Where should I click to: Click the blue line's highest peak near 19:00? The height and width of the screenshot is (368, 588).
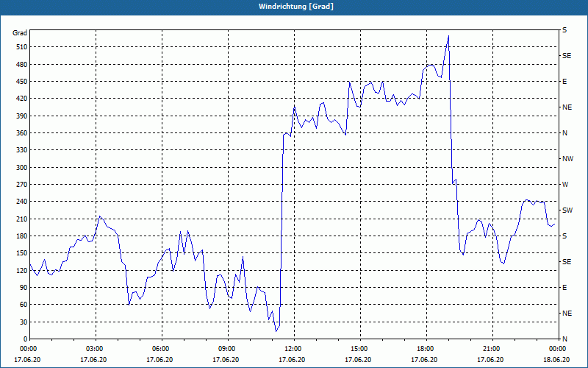pyautogui.click(x=448, y=36)
